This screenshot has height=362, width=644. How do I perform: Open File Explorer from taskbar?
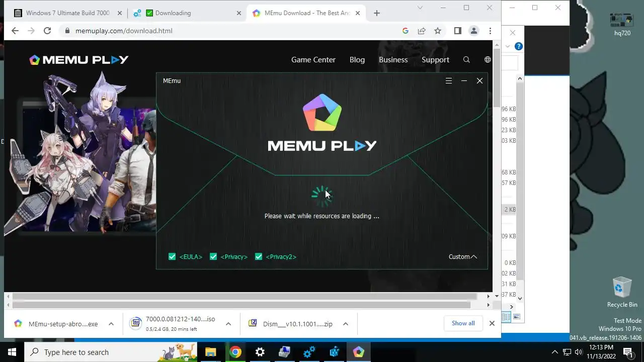click(210, 352)
